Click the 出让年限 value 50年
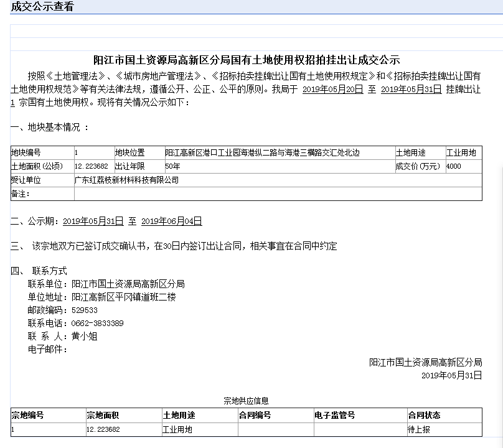Image resolution: width=503 pixels, height=448 pixels. coord(172,166)
